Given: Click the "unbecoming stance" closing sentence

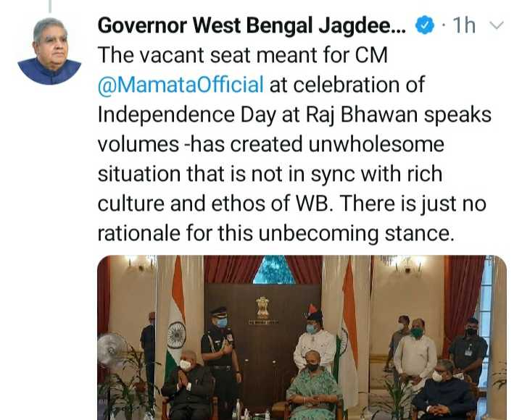Looking at the screenshot, I should [276, 232].
